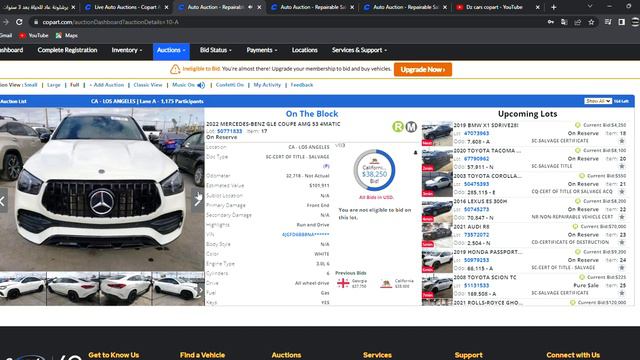Open Maps bookmark
640x360 pixels.
(67, 36)
